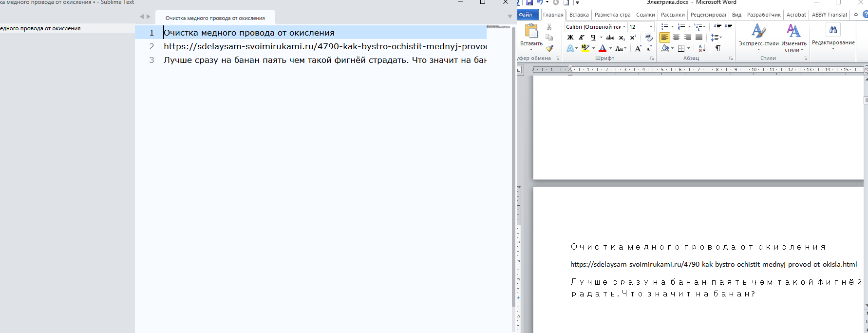Click Redo icon in Word quick access toolbar

(556, 2)
